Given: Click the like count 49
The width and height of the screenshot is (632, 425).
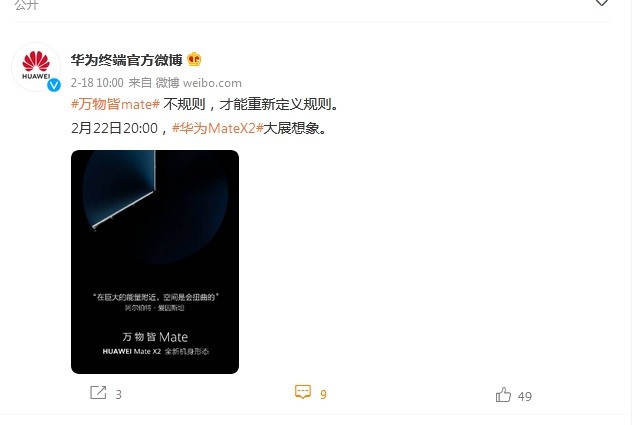Looking at the screenshot, I should (x=525, y=396).
